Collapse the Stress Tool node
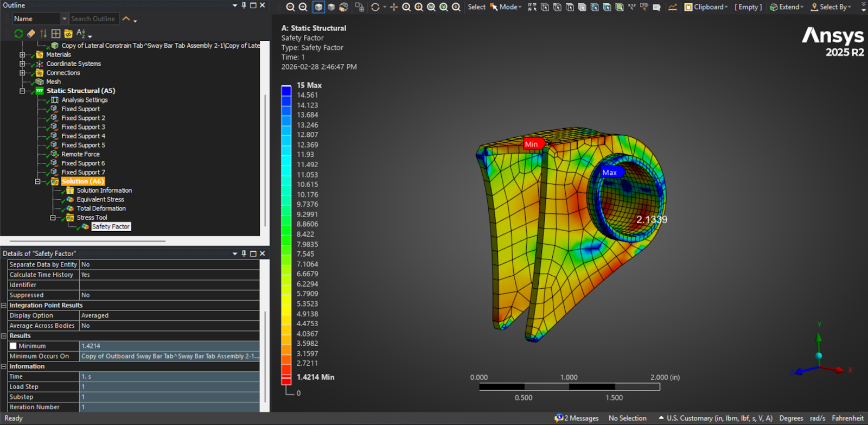This screenshot has height=425, width=868. [x=53, y=218]
